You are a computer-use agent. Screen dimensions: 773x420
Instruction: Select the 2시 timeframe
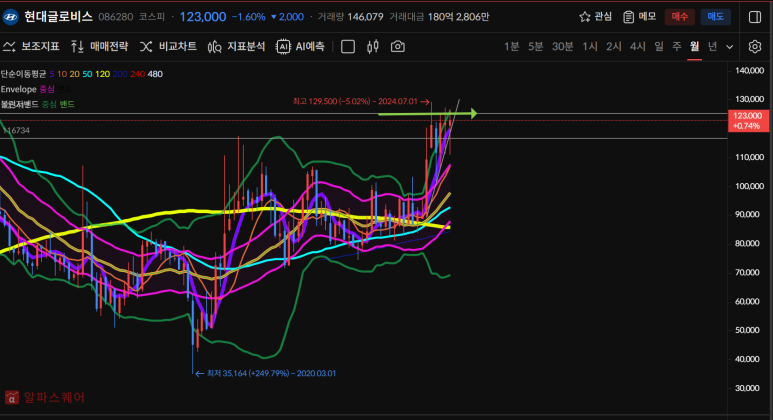(614, 46)
